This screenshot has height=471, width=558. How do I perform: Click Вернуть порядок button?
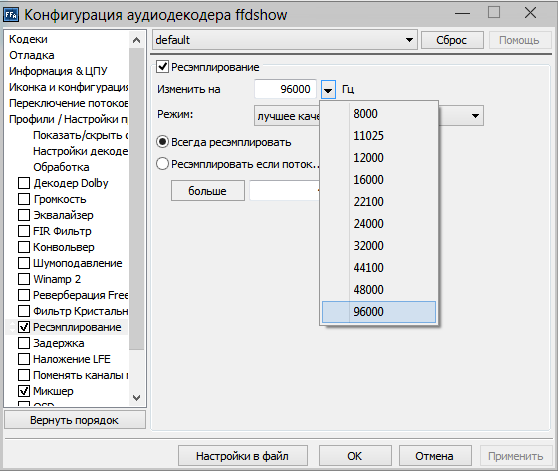pyautogui.click(x=75, y=420)
